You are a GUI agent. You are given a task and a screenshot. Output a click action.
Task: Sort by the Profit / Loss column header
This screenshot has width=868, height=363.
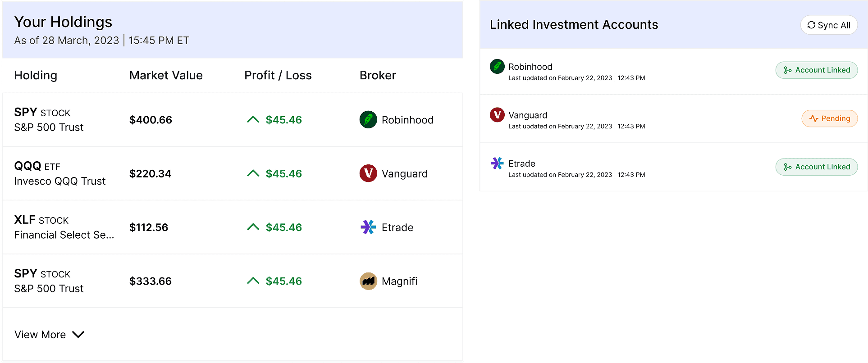pyautogui.click(x=278, y=75)
